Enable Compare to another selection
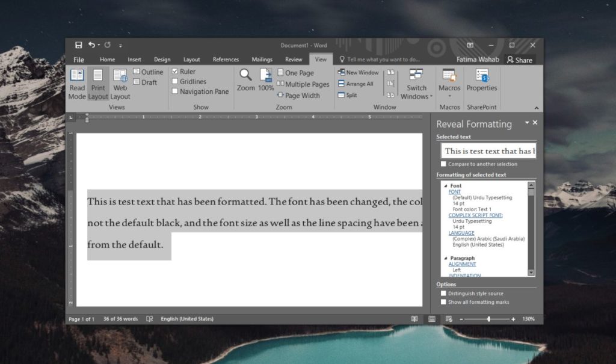 (442, 164)
